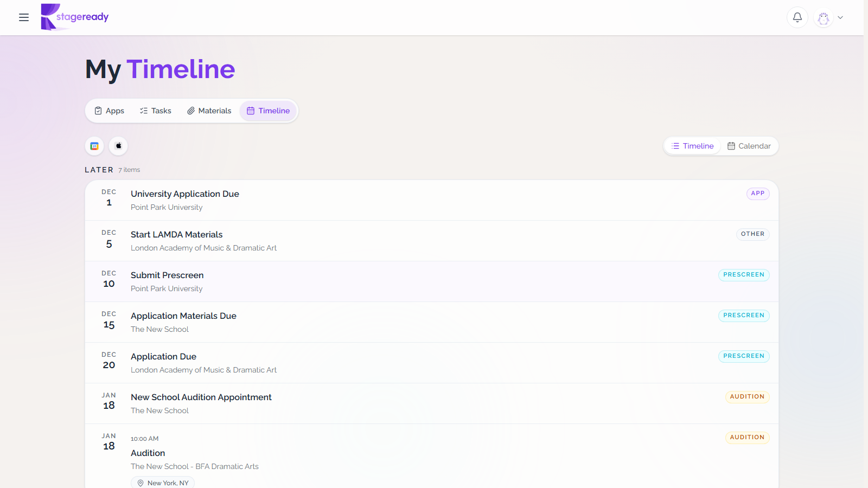Open Application Due item for LAMDA
This screenshot has height=488, width=868.
(432, 363)
